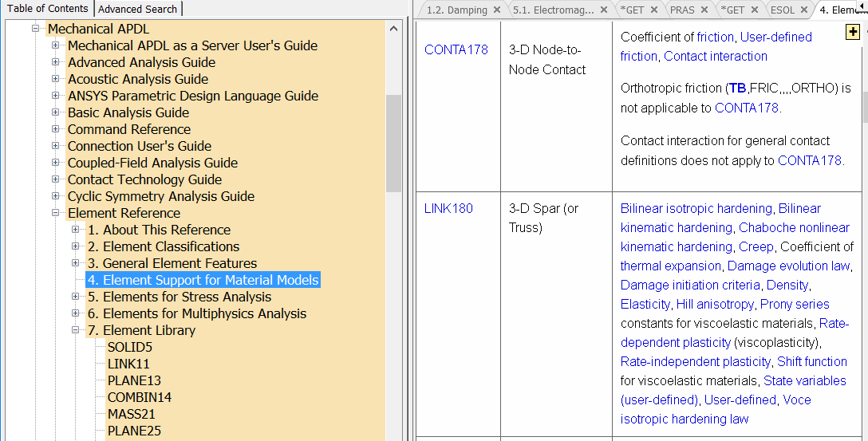This screenshot has height=441, width=868.
Task: Follow the Hill anisotropy link
Action: [x=715, y=305]
